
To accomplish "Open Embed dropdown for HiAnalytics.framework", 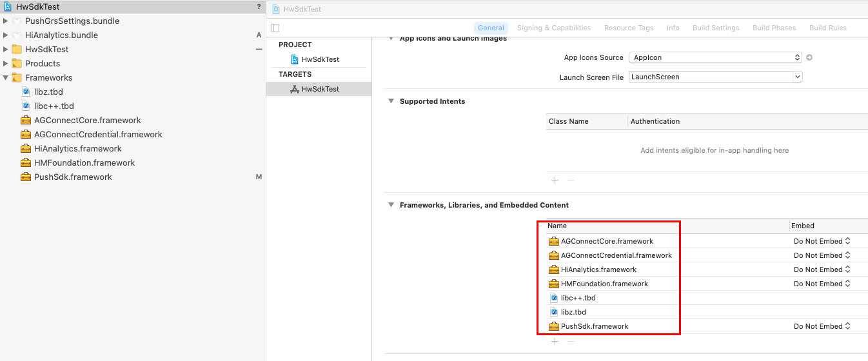I will tap(822, 269).
